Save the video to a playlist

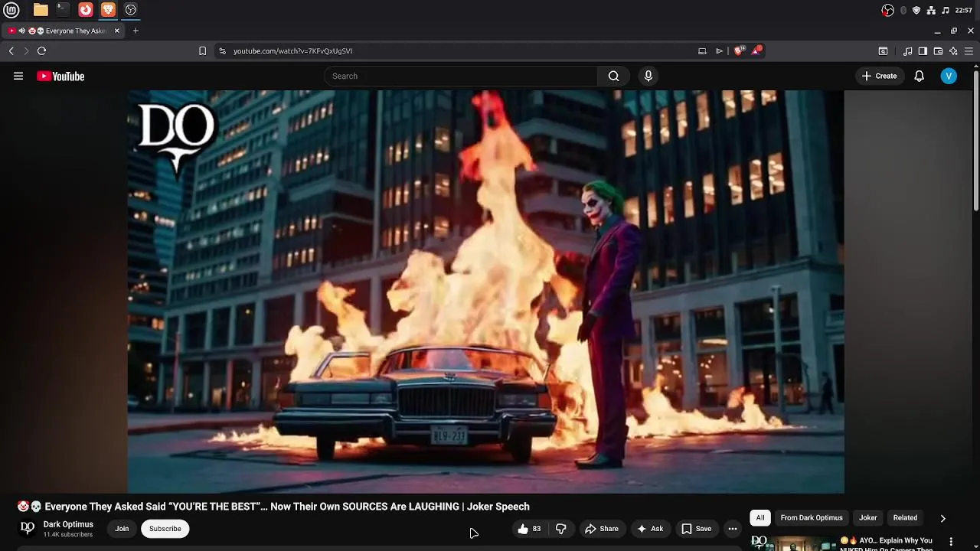point(697,529)
